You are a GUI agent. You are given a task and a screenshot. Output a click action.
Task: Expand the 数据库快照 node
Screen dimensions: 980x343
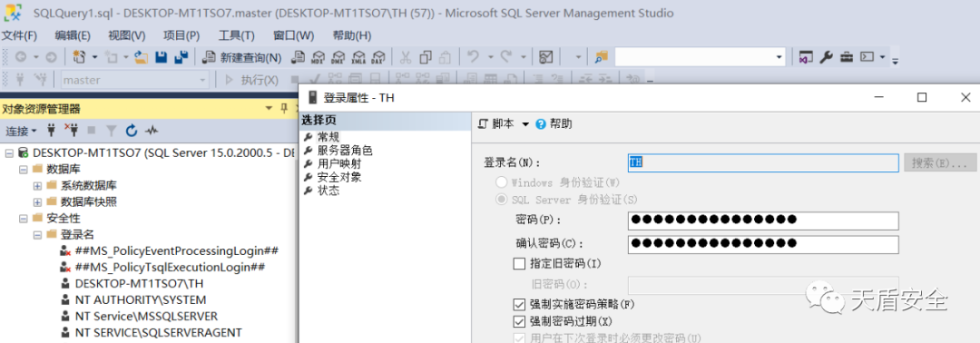(37, 201)
